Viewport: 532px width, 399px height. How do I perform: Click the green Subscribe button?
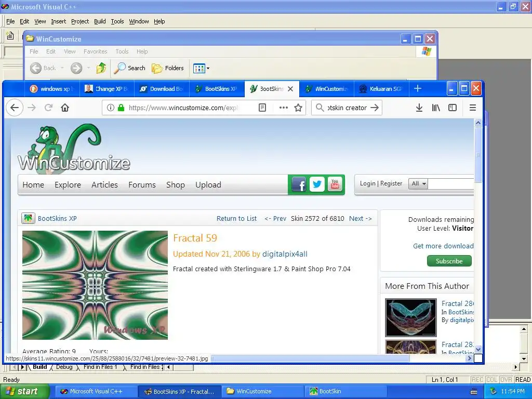click(x=449, y=261)
